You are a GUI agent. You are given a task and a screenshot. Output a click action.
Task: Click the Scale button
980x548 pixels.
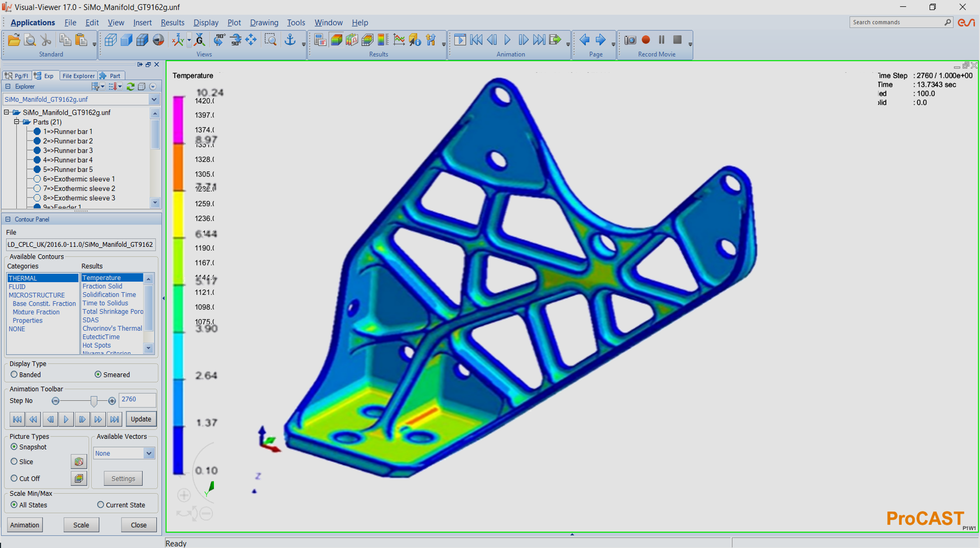81,525
